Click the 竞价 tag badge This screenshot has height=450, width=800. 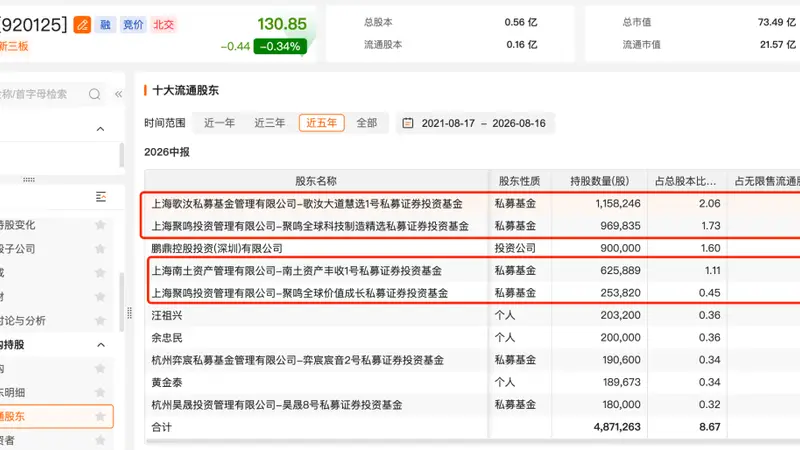tap(133, 24)
